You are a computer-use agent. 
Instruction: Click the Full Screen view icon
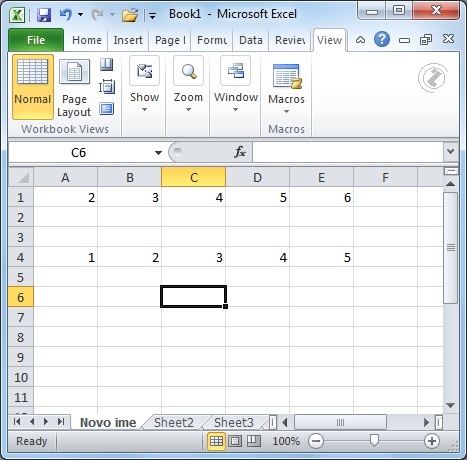pyautogui.click(x=107, y=109)
